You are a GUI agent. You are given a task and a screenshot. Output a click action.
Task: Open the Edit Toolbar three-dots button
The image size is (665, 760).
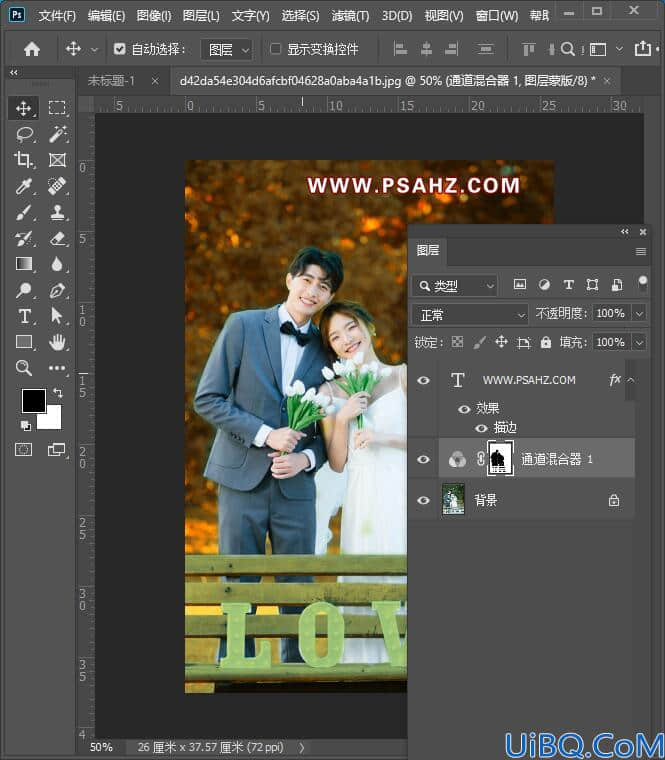(x=57, y=368)
